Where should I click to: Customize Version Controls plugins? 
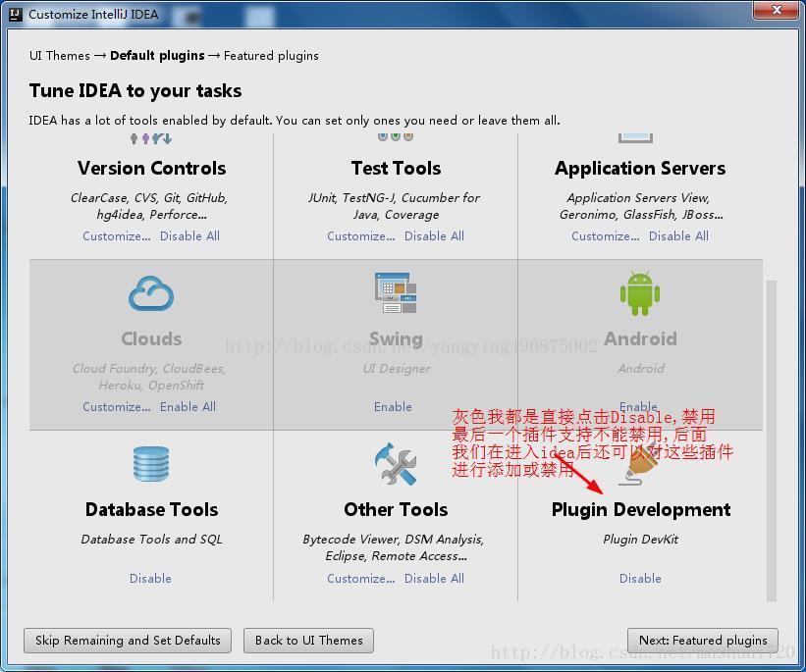point(116,236)
